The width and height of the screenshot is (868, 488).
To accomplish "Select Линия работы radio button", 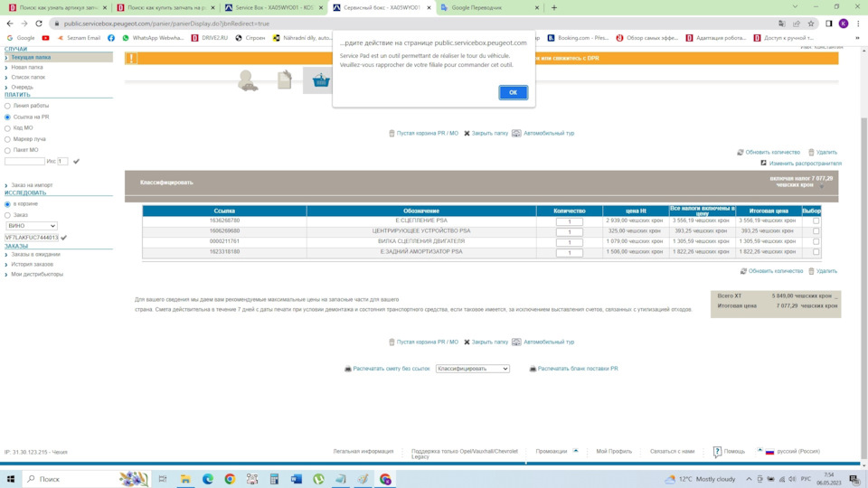I will tap(7, 106).
